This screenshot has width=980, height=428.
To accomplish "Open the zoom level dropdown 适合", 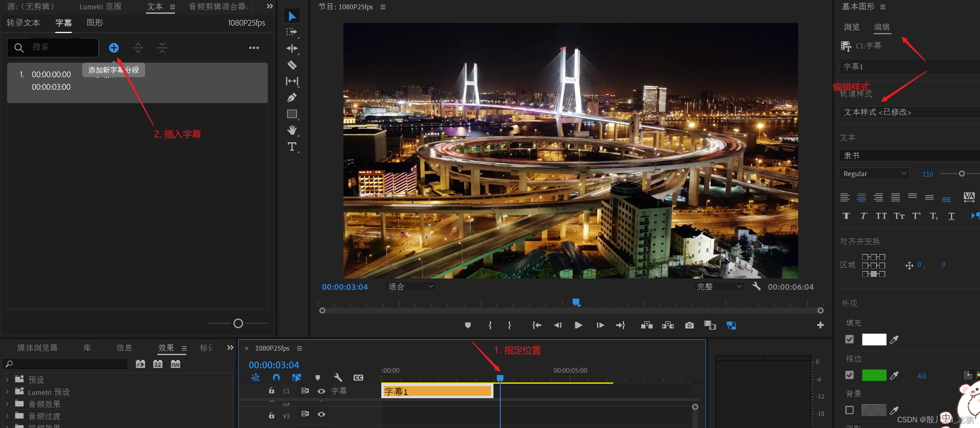I will point(410,287).
